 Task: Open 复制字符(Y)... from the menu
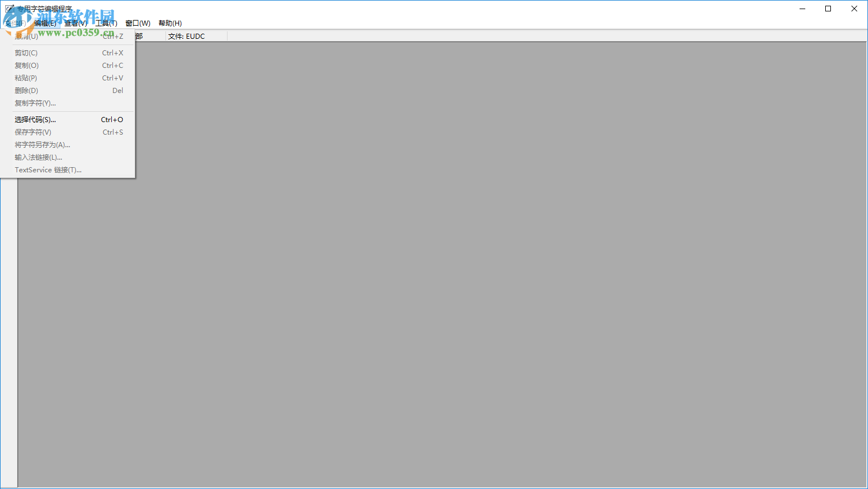coord(68,103)
